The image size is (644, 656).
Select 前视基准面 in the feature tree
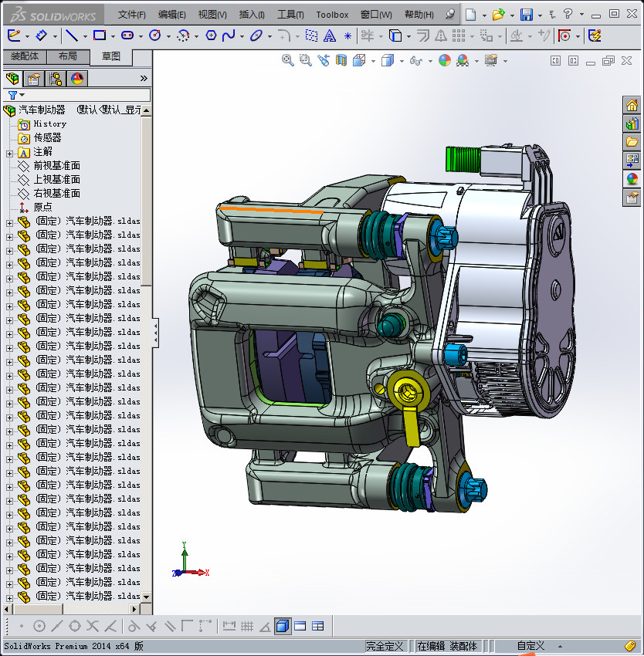pos(56,166)
